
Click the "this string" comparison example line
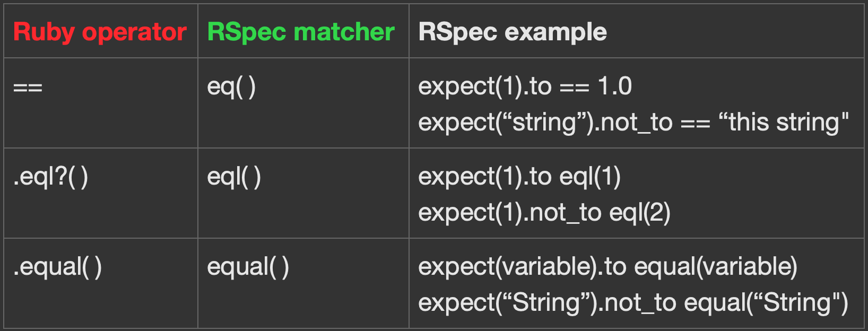tap(633, 123)
